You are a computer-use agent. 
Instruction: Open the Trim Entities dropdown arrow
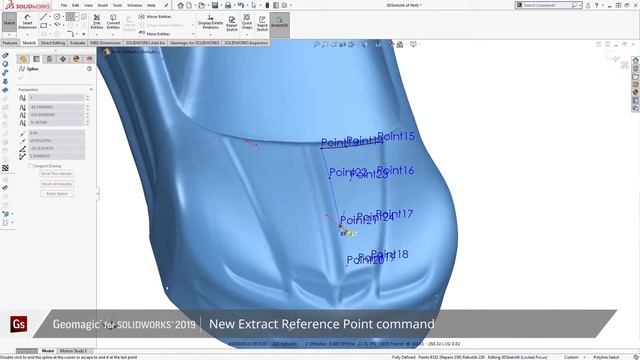pyautogui.click(x=97, y=34)
